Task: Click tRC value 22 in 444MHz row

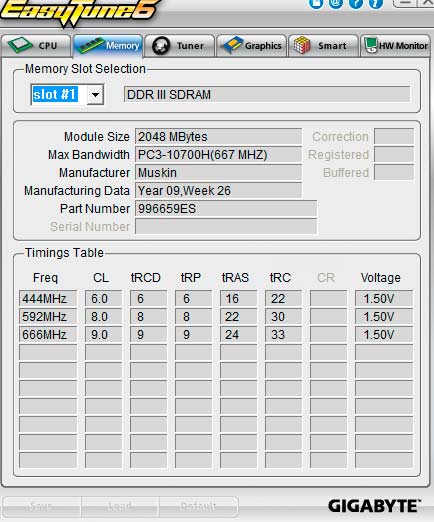Action: pos(283,298)
